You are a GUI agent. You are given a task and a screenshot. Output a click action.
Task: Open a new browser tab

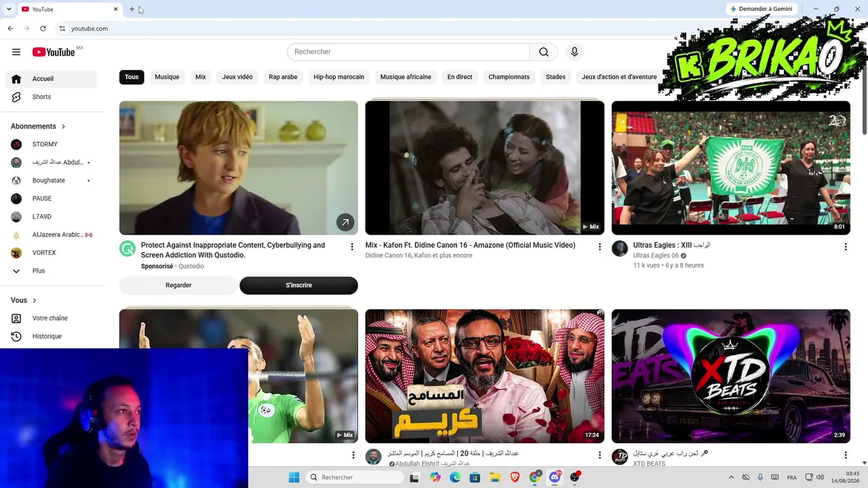132,9
